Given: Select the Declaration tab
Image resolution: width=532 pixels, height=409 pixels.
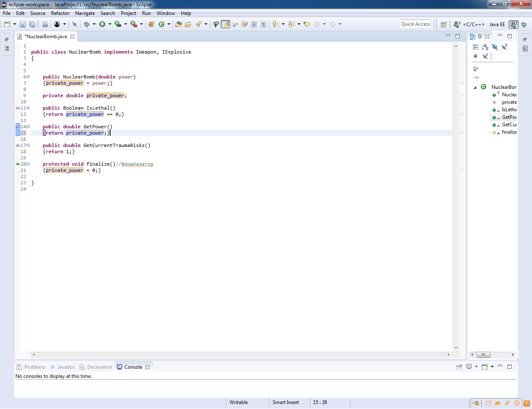Looking at the screenshot, I should pos(96,367).
